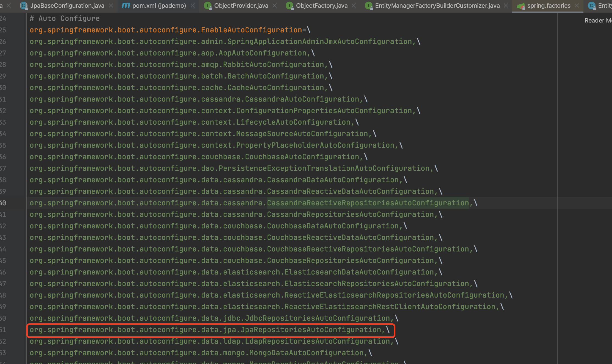
Task: Open ObjectFactory.java tab
Action: (322, 5)
